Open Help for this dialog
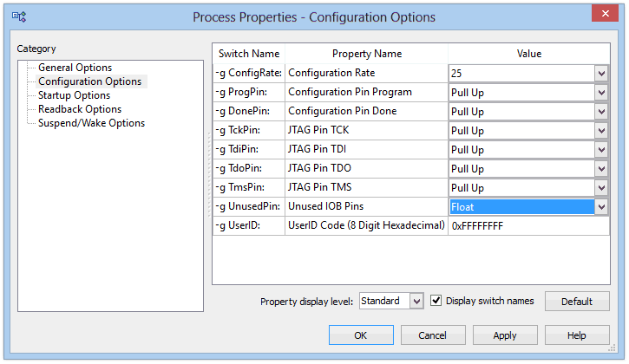Image resolution: width=629 pixels, height=364 pixels. (577, 335)
